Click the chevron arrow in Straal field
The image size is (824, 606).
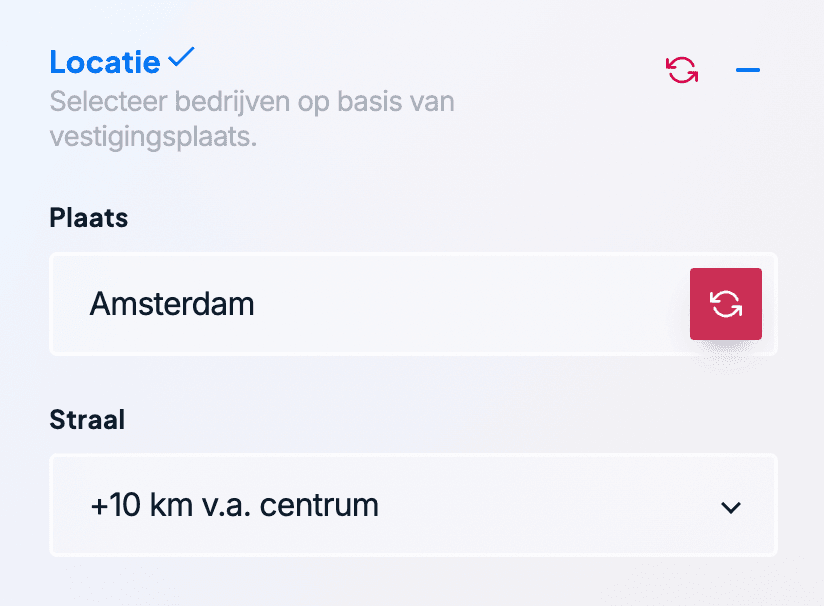coord(731,507)
